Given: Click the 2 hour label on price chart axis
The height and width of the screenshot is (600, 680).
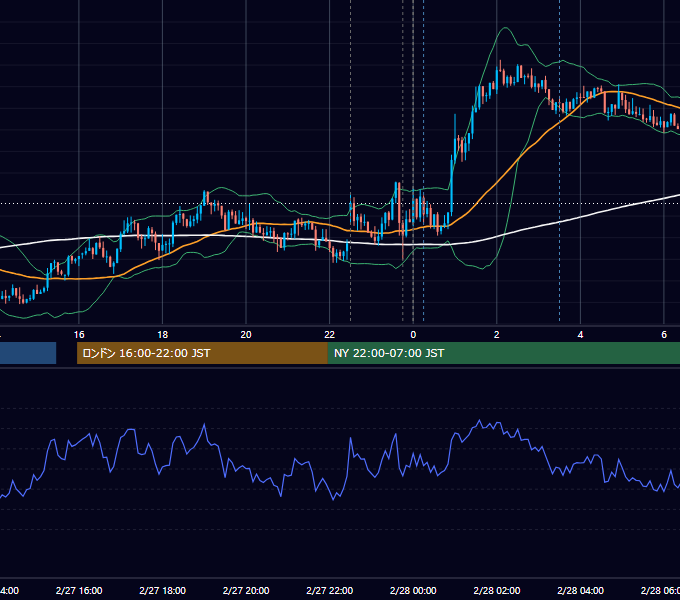Looking at the screenshot, I should pos(497,335).
